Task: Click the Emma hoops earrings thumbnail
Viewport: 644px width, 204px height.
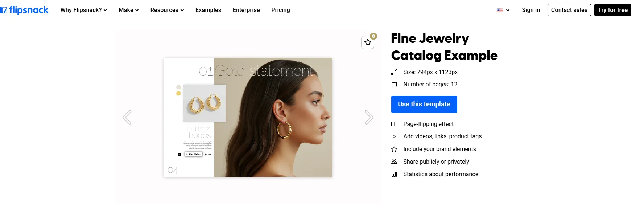Action: coord(205,103)
